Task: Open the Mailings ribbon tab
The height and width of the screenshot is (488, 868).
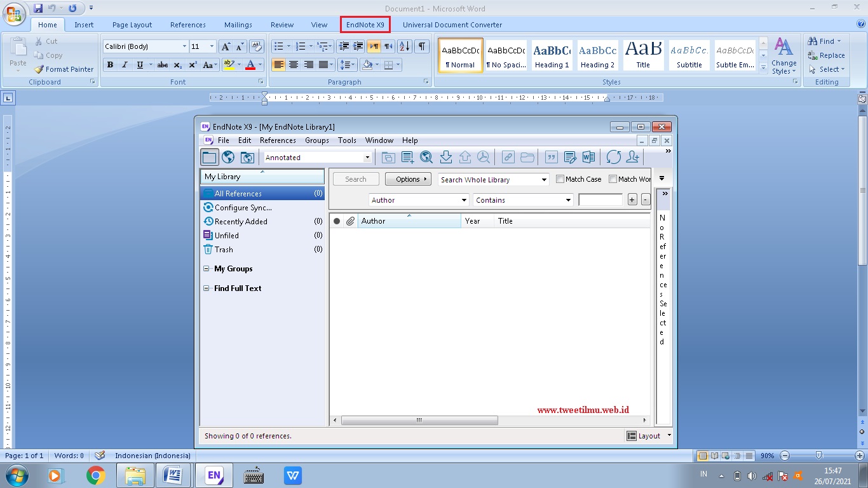Action: tap(238, 25)
